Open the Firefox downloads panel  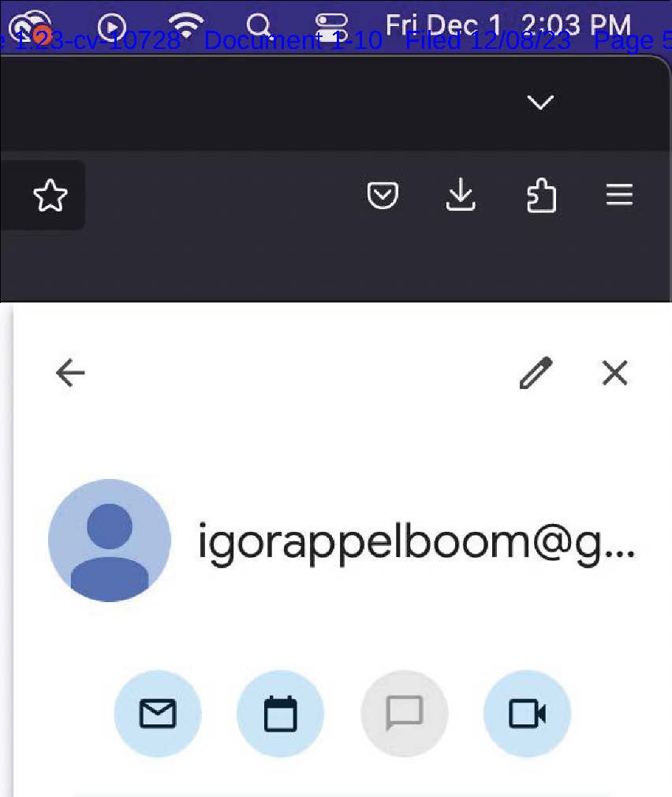(460, 195)
